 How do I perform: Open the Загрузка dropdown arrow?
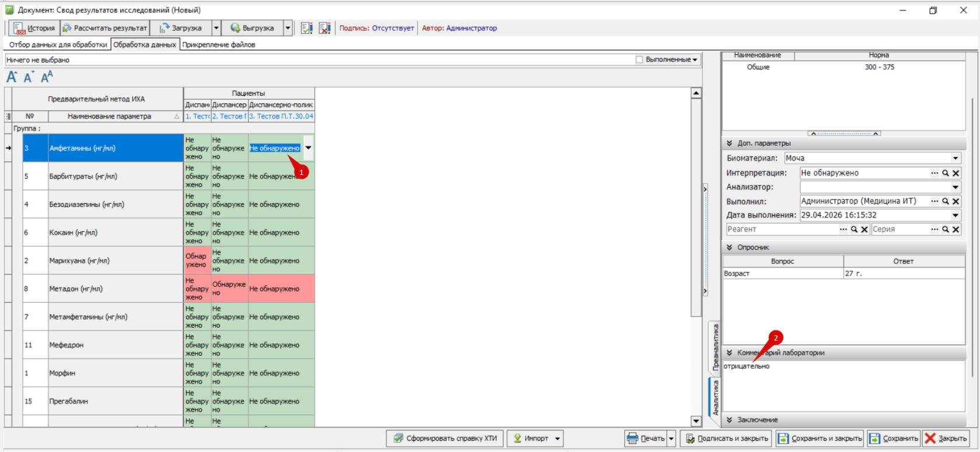point(216,28)
